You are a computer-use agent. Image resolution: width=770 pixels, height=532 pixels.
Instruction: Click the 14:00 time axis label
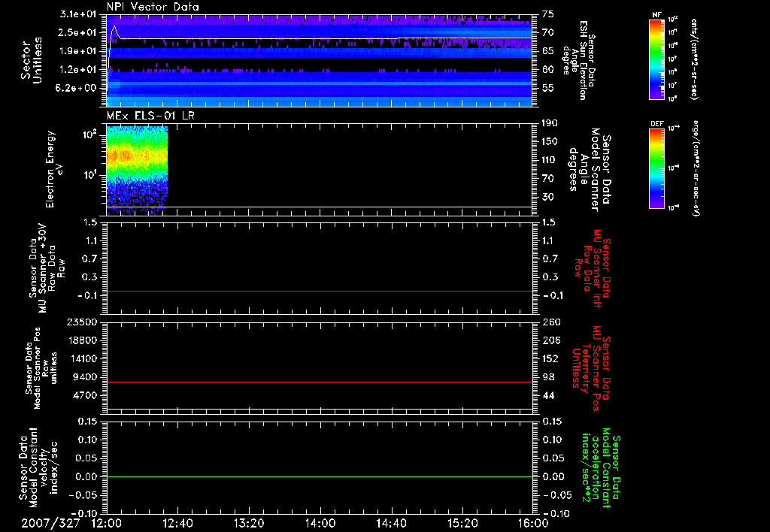(320, 523)
